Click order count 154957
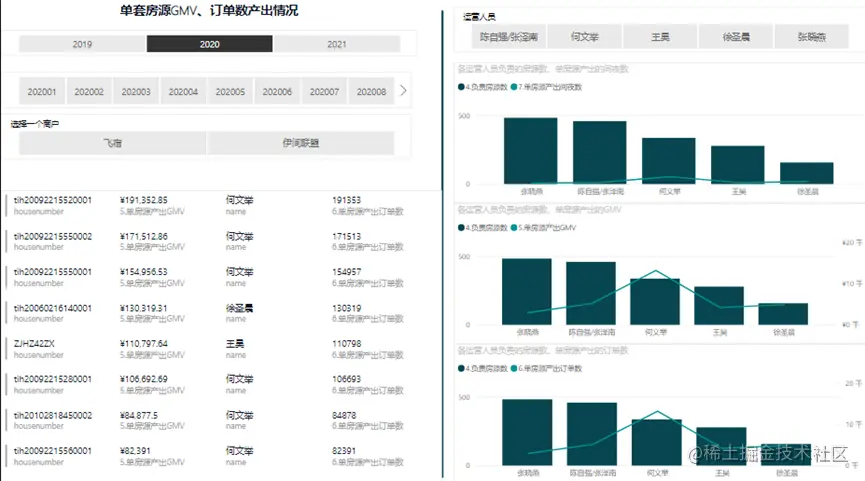Screen dimensions: 865x481 (x=346, y=272)
